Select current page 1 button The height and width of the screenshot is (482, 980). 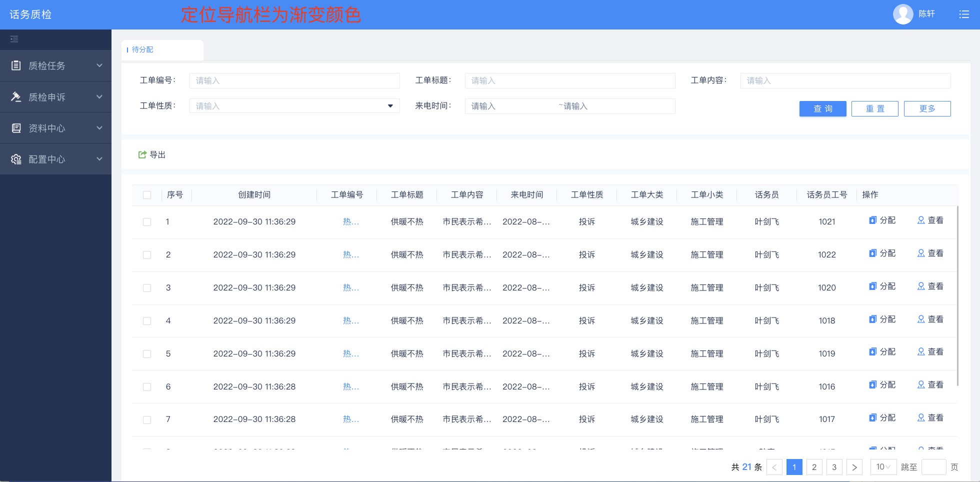(794, 467)
